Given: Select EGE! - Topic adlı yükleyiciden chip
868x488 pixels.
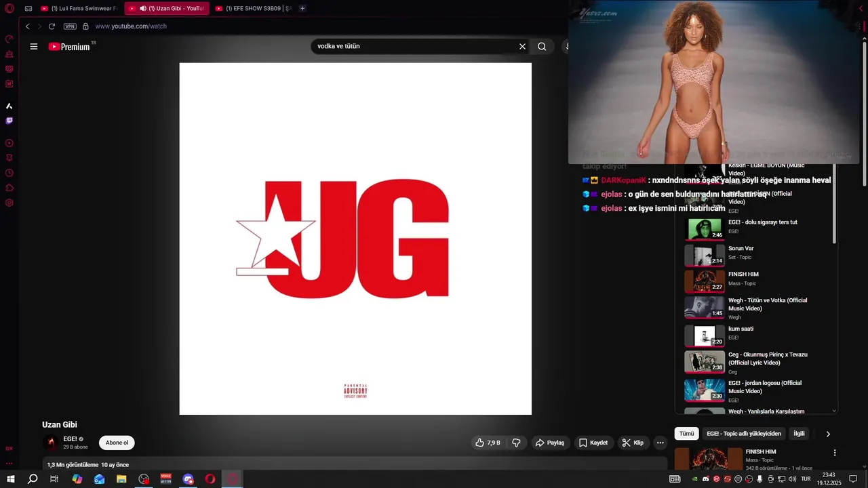Looking at the screenshot, I should pos(744,434).
